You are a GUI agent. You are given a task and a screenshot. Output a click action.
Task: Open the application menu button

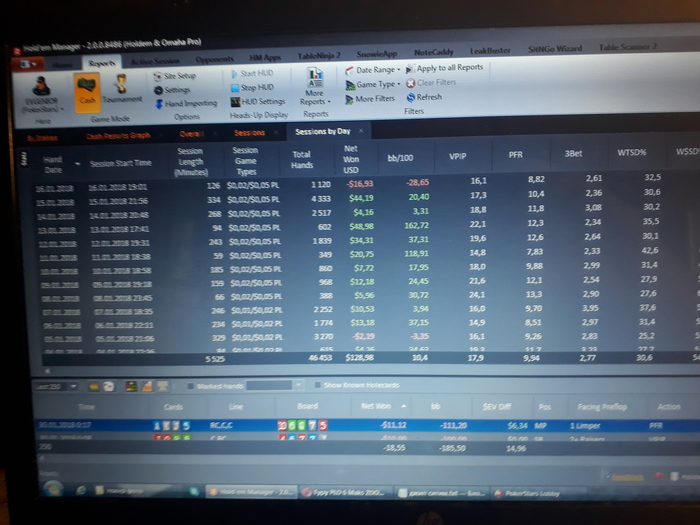pyautogui.click(x=27, y=64)
